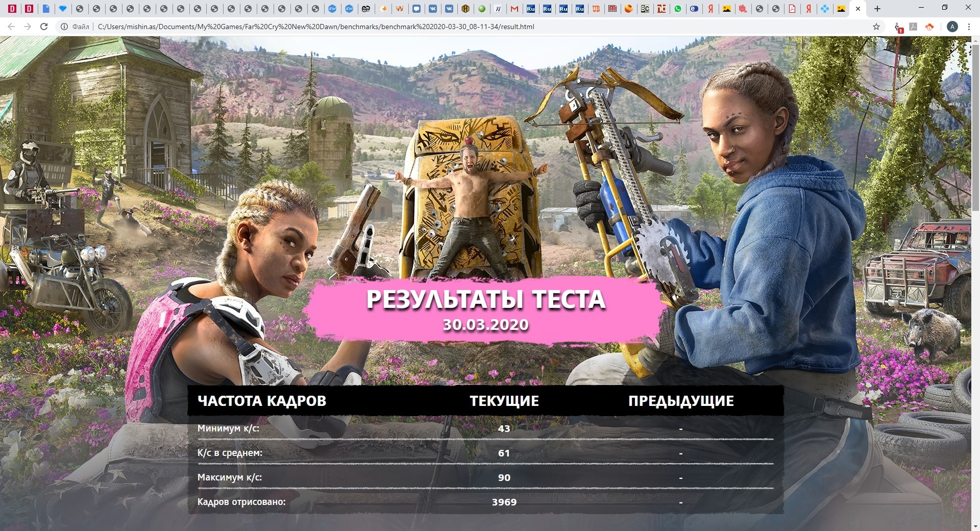Switch to the glasses face icon tab
Image resolution: width=980 pixels, height=531 pixels.
(x=366, y=9)
